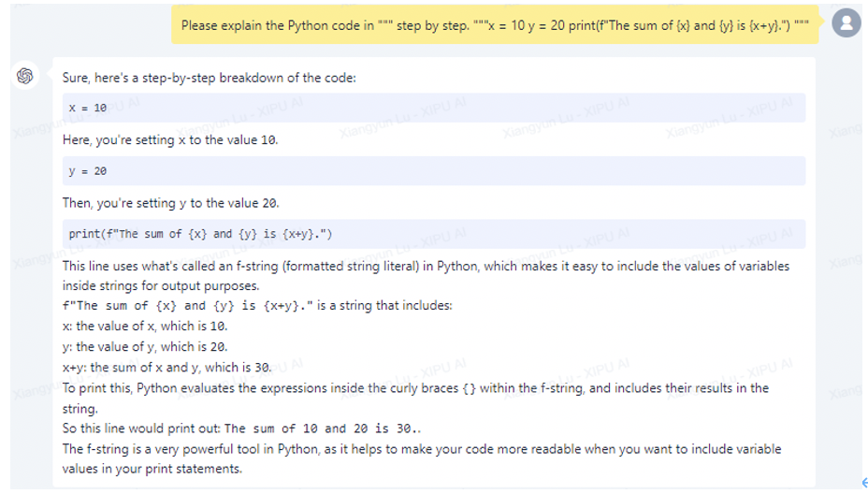The image size is (868, 494).
Task: Click the print f-string code block
Action: [x=434, y=234]
